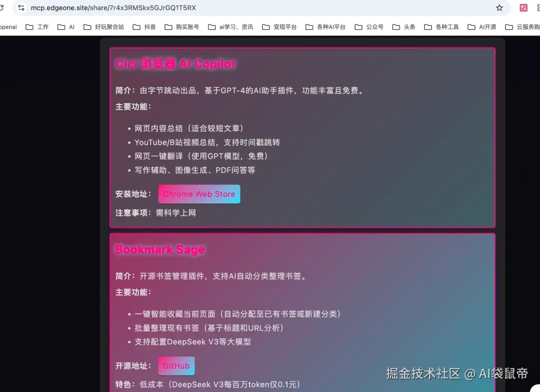Select the 网页一键翻译 bullet line
The height and width of the screenshot is (392, 540).
(x=201, y=156)
